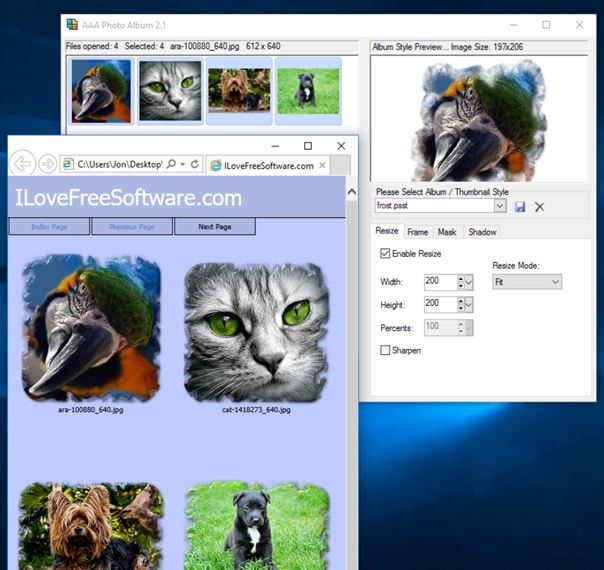This screenshot has width=604, height=570.
Task: Minimize the browser window
Action: coord(275,146)
